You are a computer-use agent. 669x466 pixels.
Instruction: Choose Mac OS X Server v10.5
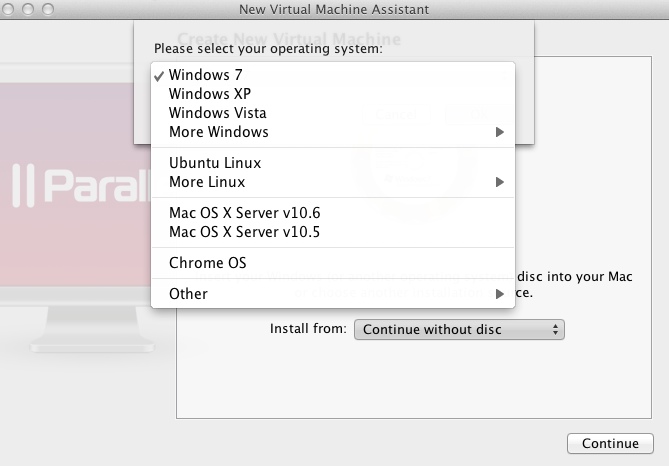333,232
